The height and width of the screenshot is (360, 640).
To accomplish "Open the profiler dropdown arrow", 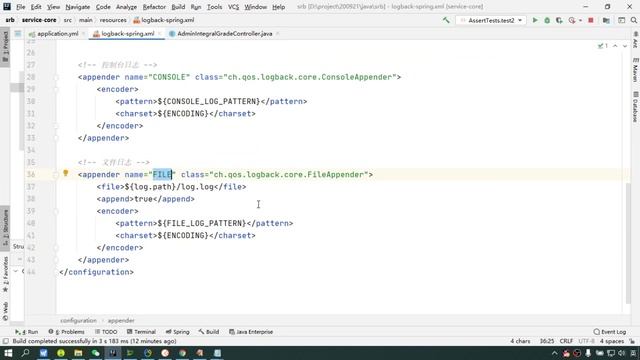I will (x=580, y=20).
